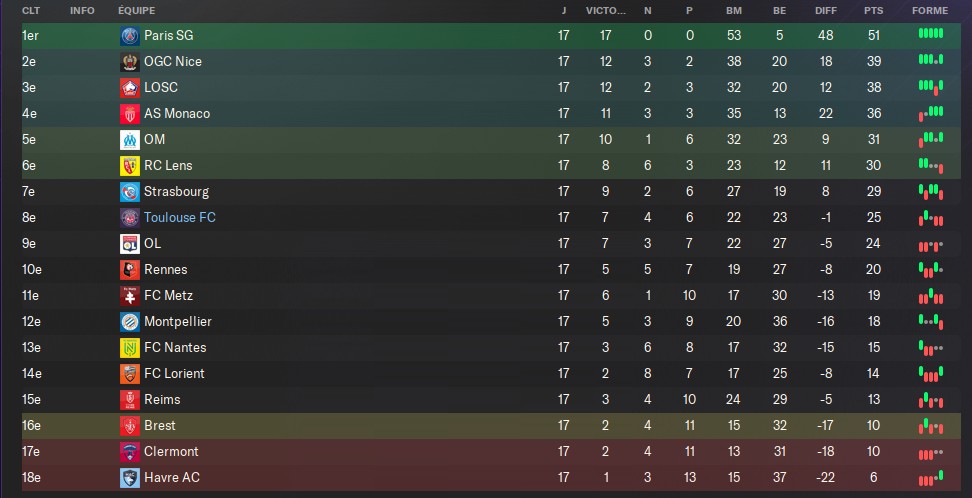This screenshot has height=498, width=972.
Task: Open the Toulouse FC team link
Action: [x=180, y=218]
